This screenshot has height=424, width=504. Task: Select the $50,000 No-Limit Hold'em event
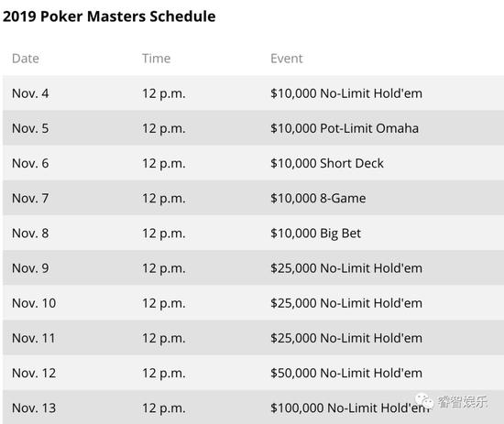(x=346, y=374)
